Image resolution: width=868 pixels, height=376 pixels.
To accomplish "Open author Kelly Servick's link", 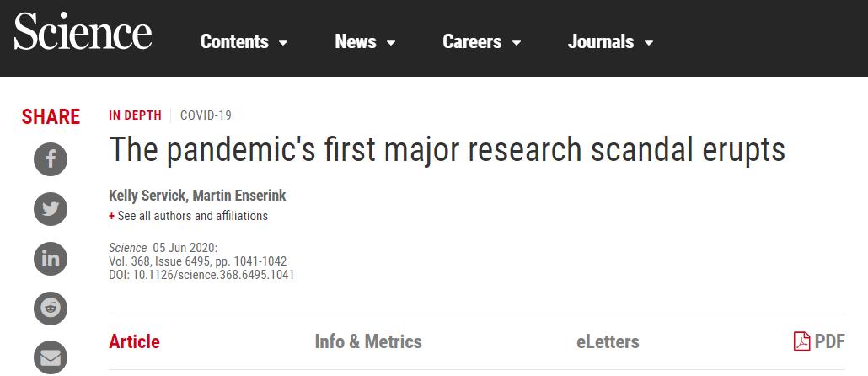I will tap(147, 196).
